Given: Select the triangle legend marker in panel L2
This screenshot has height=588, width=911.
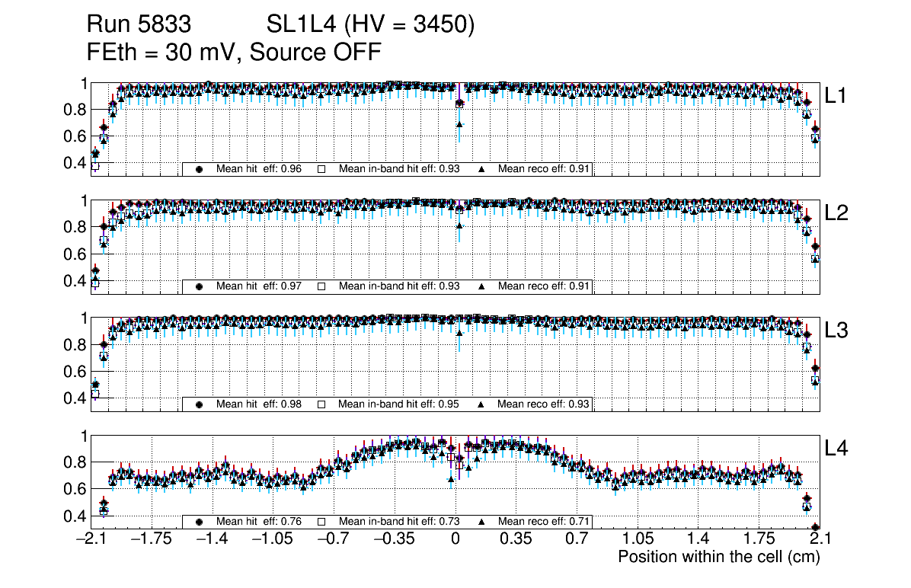Looking at the screenshot, I should pyautogui.click(x=483, y=286).
